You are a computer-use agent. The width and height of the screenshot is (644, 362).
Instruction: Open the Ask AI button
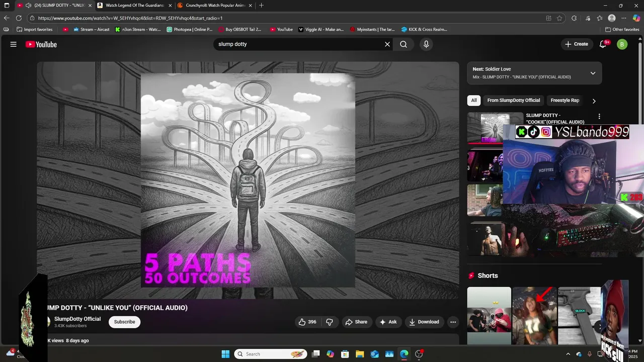coord(388,322)
